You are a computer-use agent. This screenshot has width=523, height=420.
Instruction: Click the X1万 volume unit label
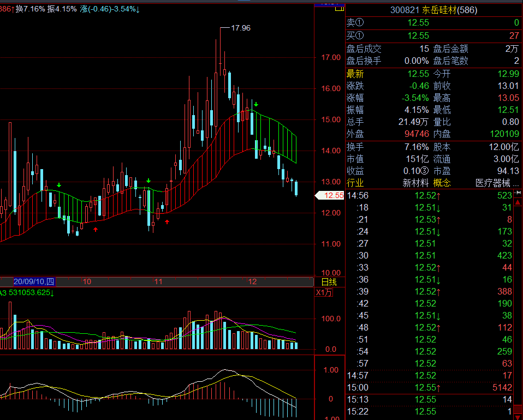pyautogui.click(x=324, y=293)
